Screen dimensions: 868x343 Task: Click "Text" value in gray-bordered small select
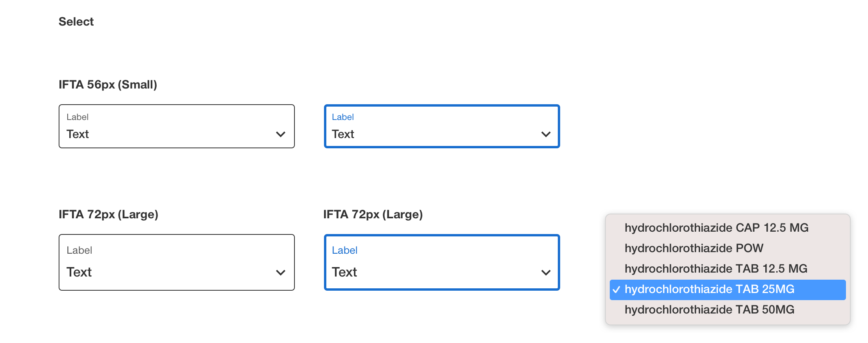pos(78,134)
